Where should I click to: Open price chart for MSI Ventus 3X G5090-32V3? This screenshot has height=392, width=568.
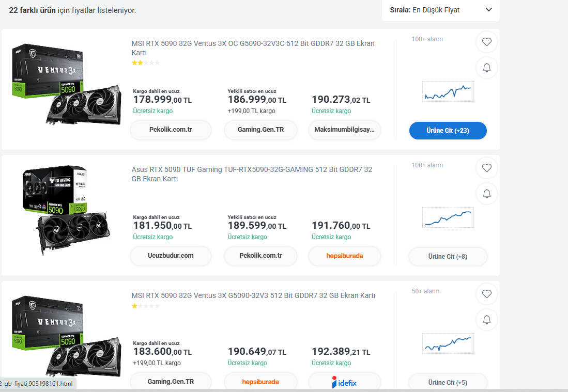click(x=448, y=343)
